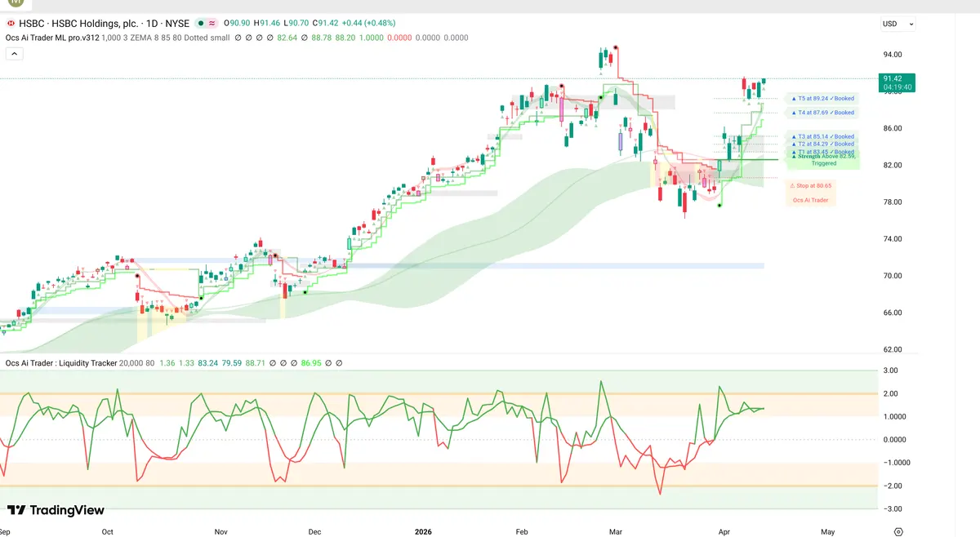Click the Feb label on time axis

523,531
